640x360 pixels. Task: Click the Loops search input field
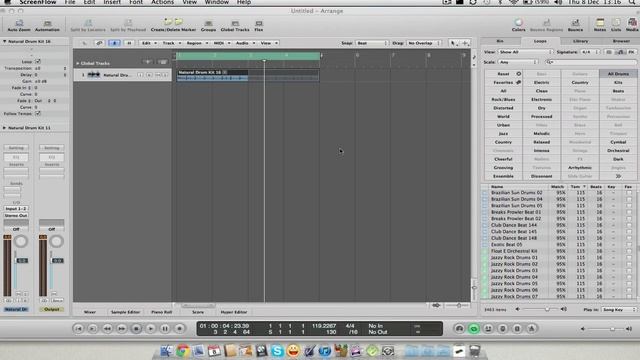pyautogui.click(x=591, y=62)
